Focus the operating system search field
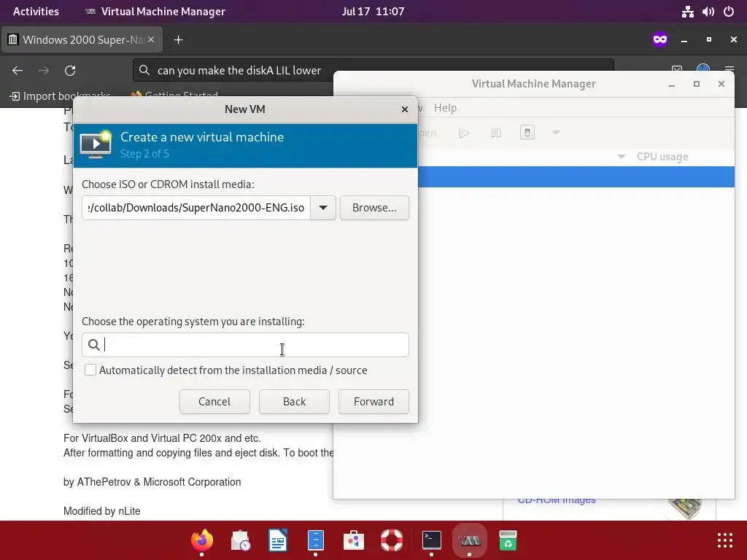The image size is (747, 560). (x=245, y=345)
